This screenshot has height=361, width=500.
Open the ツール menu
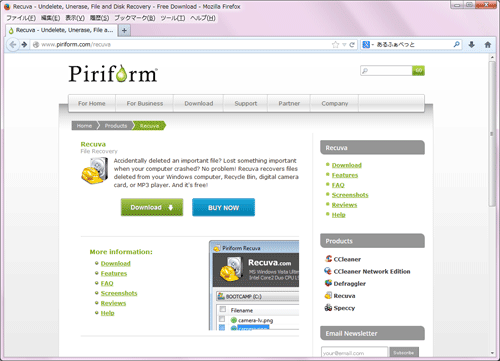tap(173, 18)
